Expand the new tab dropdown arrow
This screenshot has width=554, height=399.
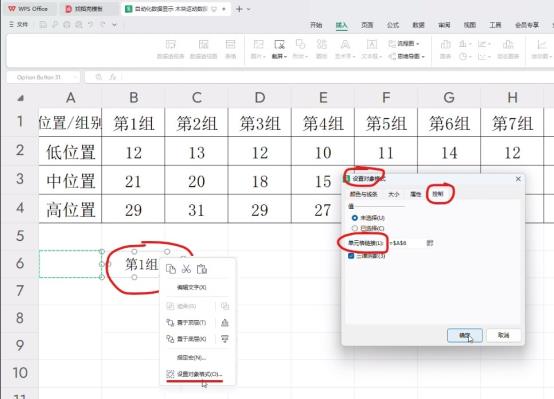[248, 9]
